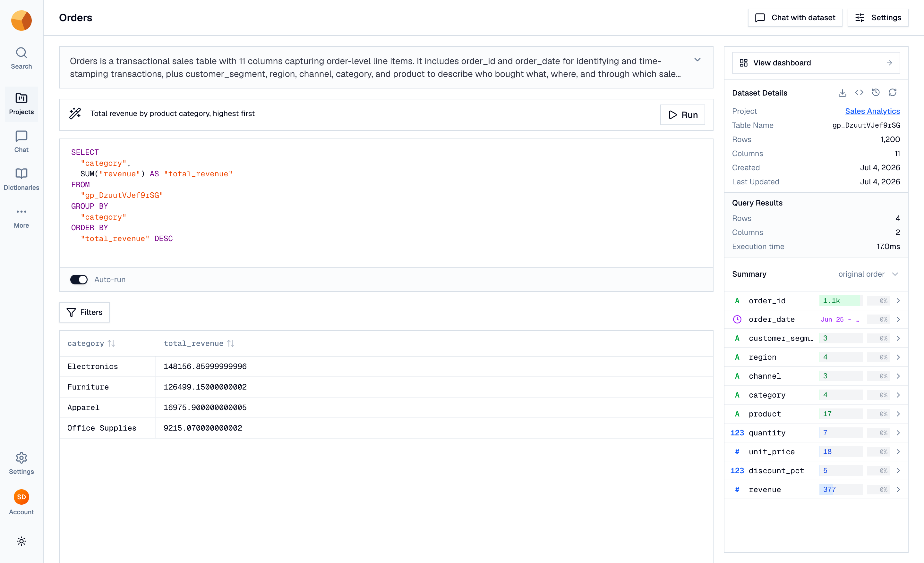Viewport: 924px width, 563px height.
Task: Open dataset history icon
Action: (x=876, y=93)
